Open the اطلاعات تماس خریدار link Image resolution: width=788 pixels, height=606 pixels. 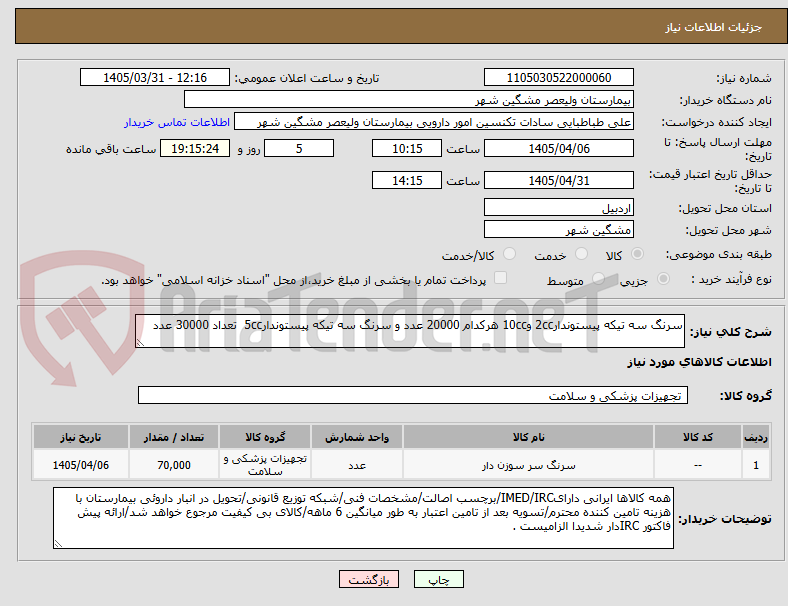point(177,122)
